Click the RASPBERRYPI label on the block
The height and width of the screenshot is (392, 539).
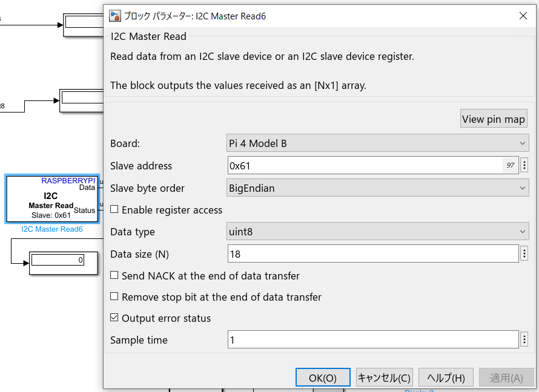click(68, 180)
